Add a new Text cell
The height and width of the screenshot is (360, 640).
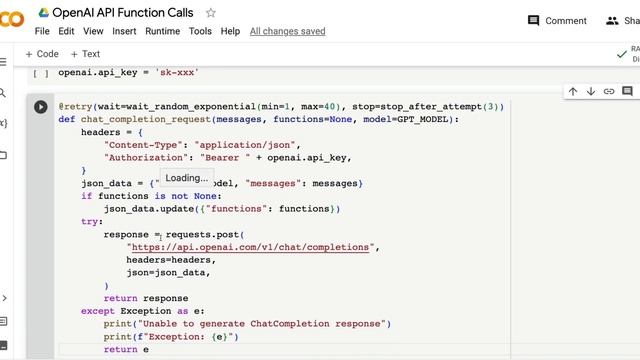(85, 54)
